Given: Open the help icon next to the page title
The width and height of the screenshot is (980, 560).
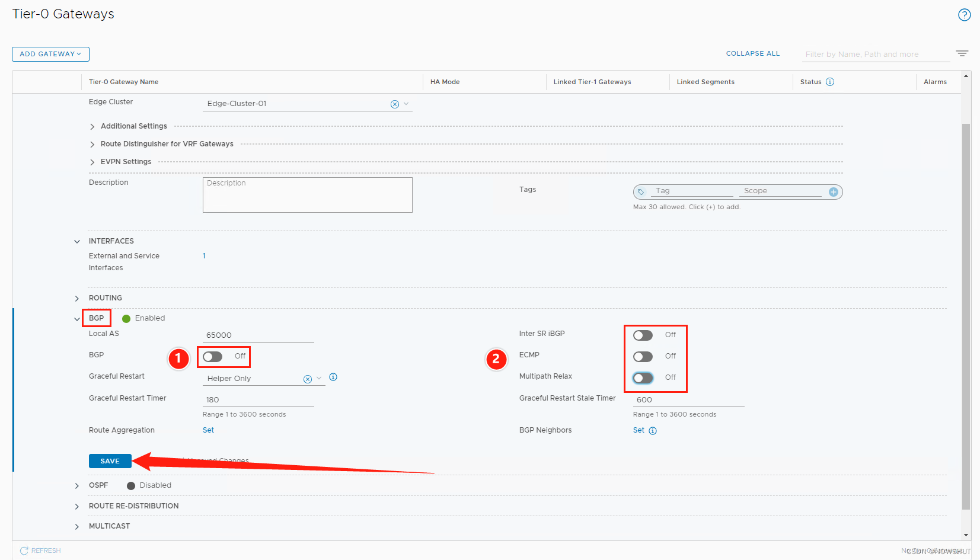Looking at the screenshot, I should coord(965,15).
